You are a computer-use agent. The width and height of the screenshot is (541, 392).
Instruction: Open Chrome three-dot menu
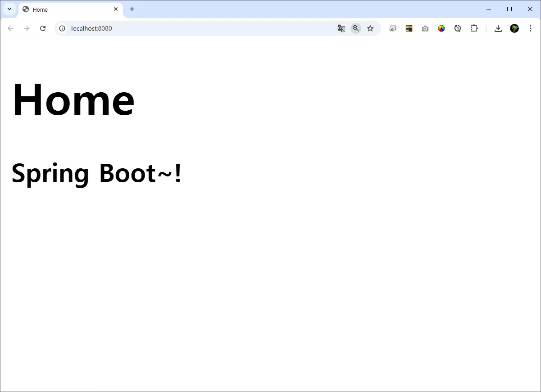click(x=531, y=28)
